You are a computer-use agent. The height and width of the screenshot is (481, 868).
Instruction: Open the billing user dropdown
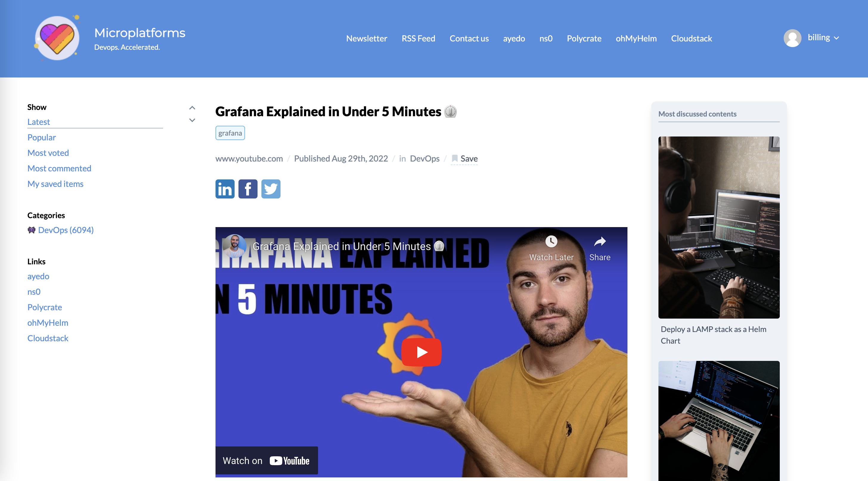click(823, 37)
